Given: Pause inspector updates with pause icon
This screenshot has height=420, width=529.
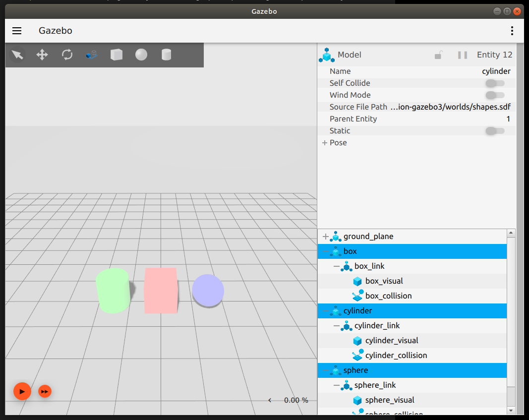Looking at the screenshot, I should point(463,55).
